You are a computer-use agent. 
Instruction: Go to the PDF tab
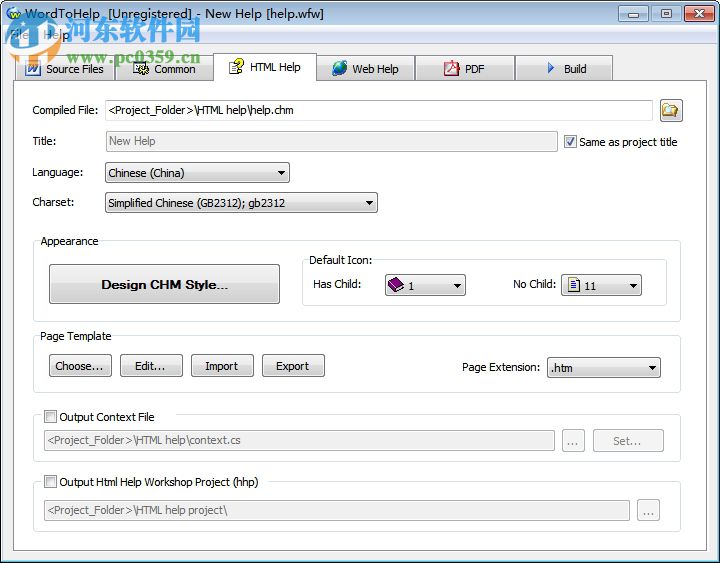pyautogui.click(x=464, y=69)
